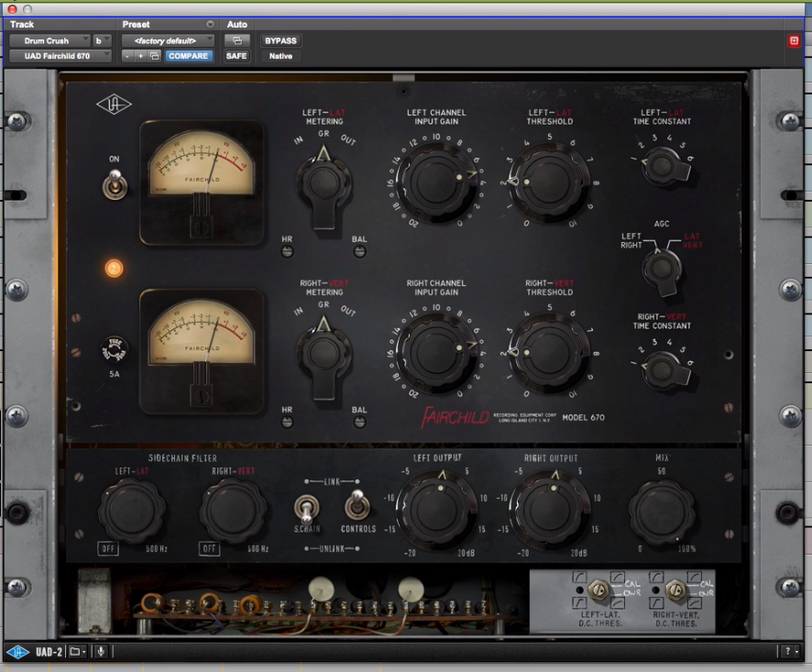The width and height of the screenshot is (812, 672).
Task: Click the Left-Lat D.C. Thres. screw
Action: point(598,589)
